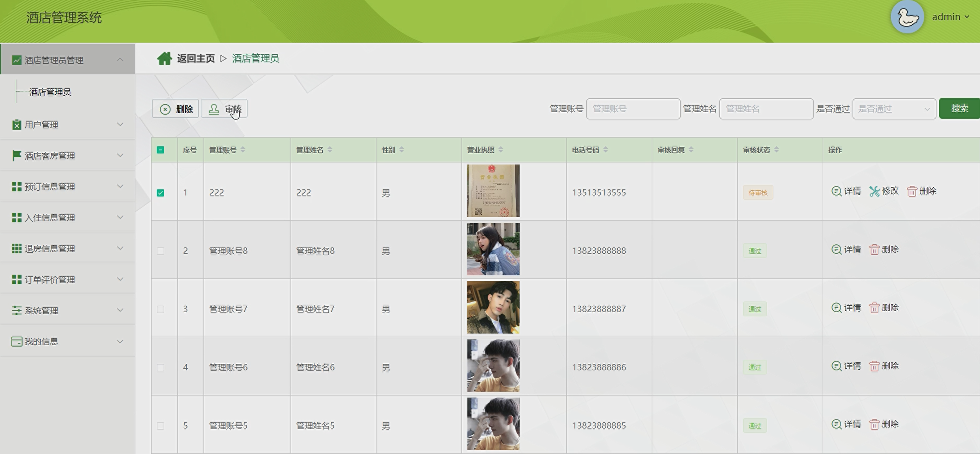The height and width of the screenshot is (454, 980).
Task: Select the 酒店管理员 submenu item
Action: click(x=50, y=92)
